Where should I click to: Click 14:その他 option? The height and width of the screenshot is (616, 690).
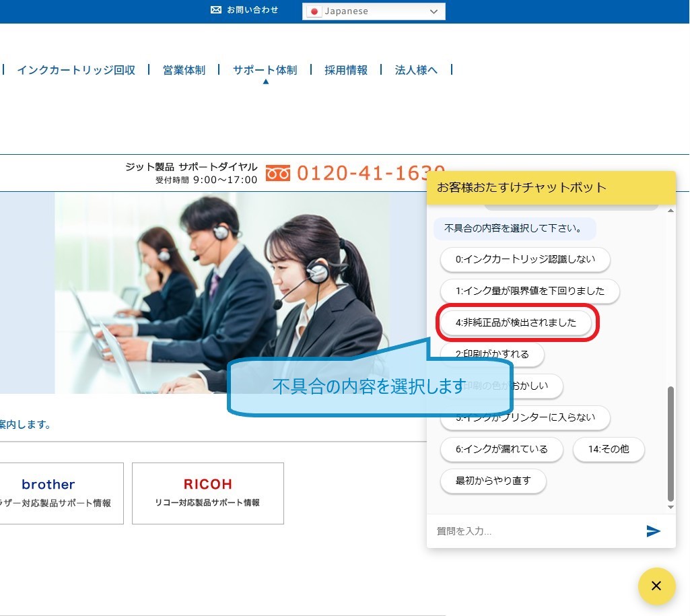click(x=609, y=449)
